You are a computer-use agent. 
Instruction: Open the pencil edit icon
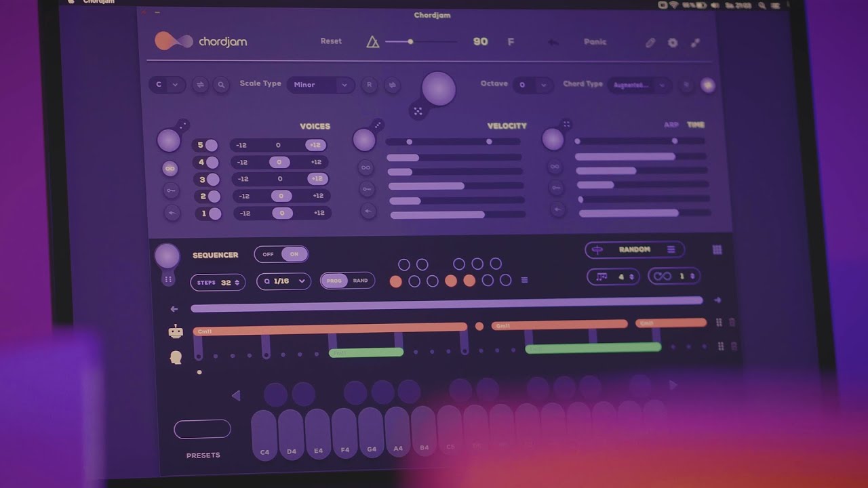pos(650,43)
